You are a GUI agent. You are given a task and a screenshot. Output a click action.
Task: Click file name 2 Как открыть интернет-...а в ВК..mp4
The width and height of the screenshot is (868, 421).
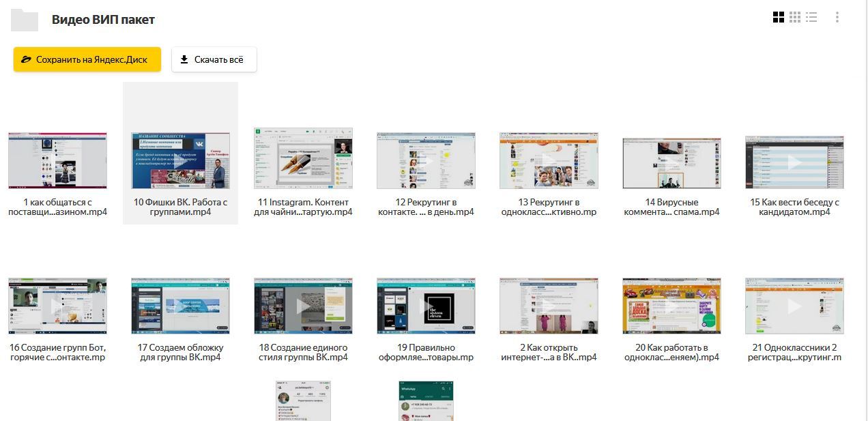pos(549,352)
